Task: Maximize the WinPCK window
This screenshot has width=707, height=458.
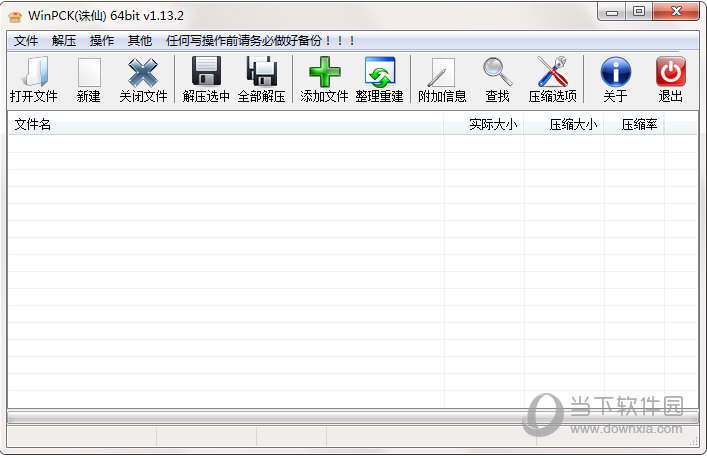Action: [x=638, y=12]
